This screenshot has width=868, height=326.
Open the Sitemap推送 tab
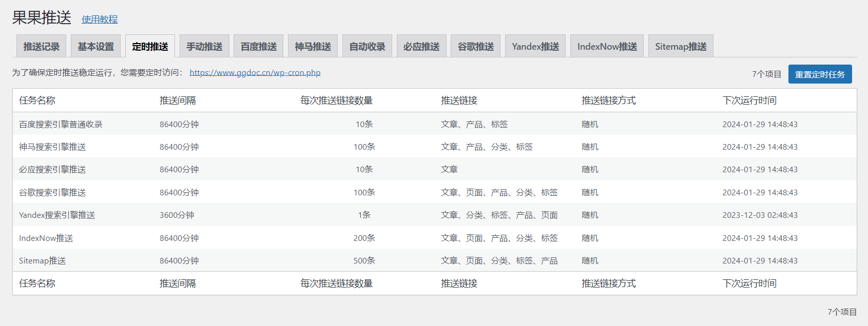click(681, 46)
